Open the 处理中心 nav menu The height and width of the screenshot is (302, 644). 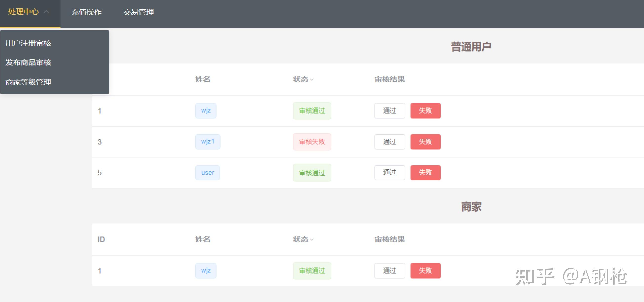tap(30, 14)
